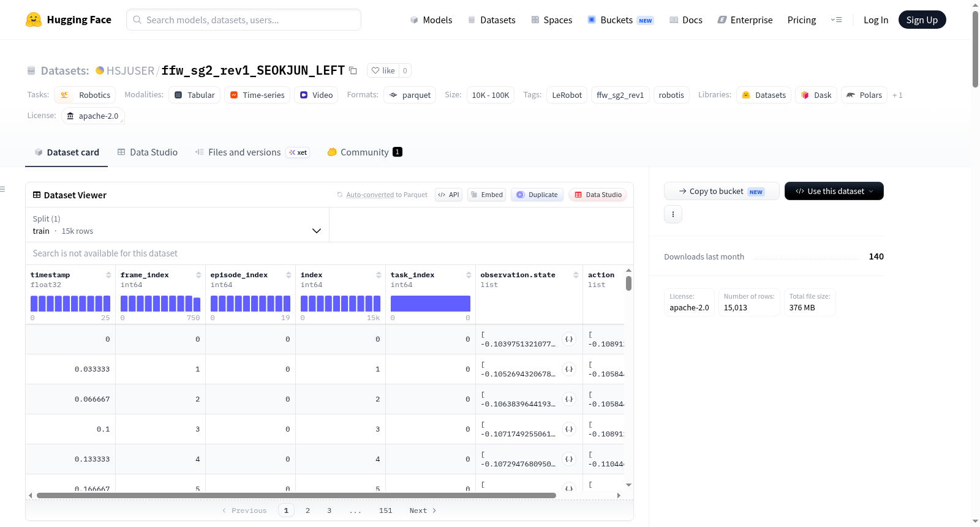
Task: Copy dataset name with the copy icon
Action: (x=353, y=70)
